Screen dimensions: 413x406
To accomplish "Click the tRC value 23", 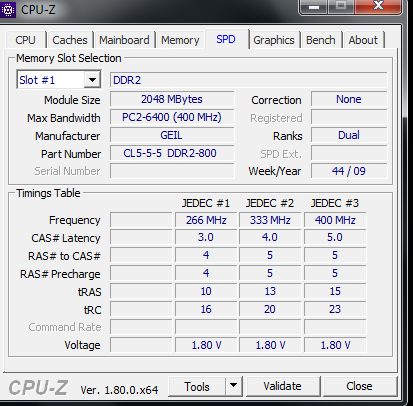I will [335, 309].
